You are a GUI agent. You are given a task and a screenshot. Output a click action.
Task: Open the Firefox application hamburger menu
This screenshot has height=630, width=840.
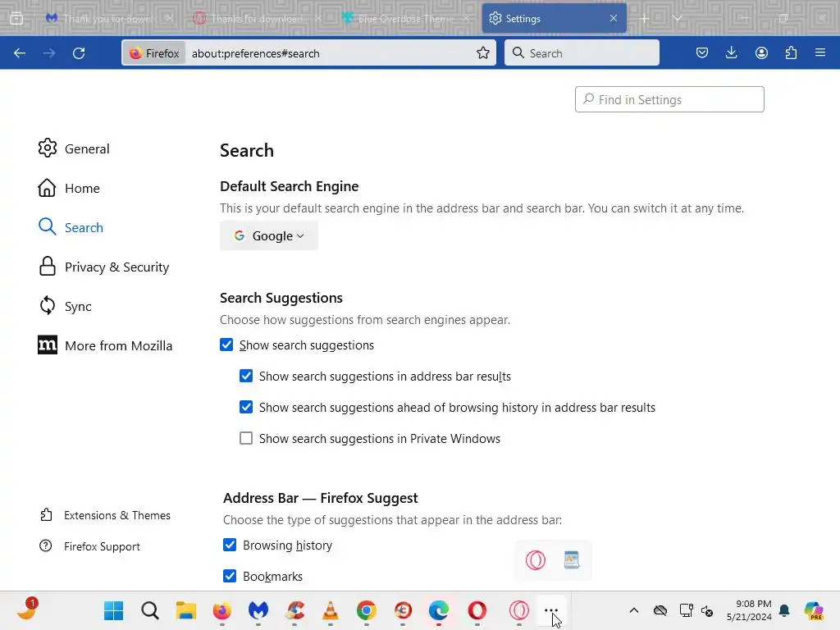[x=820, y=53]
